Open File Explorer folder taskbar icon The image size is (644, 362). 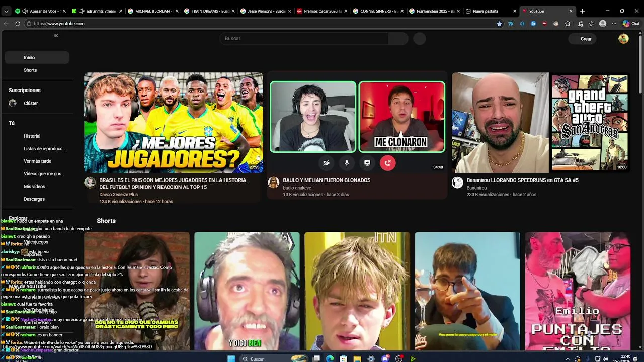357,359
